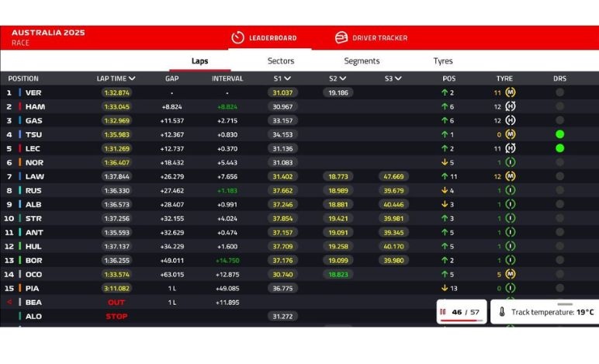Click the TYRE column header
This screenshot has height=364, width=599.
tap(504, 78)
